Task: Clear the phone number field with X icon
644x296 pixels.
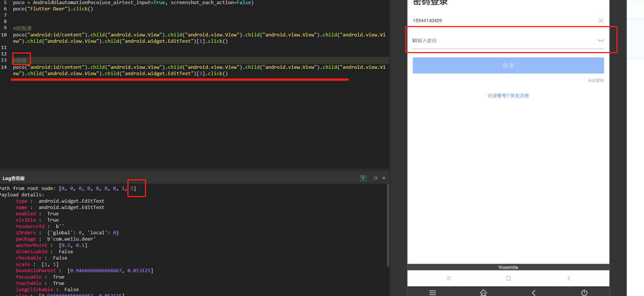Action: (x=601, y=20)
